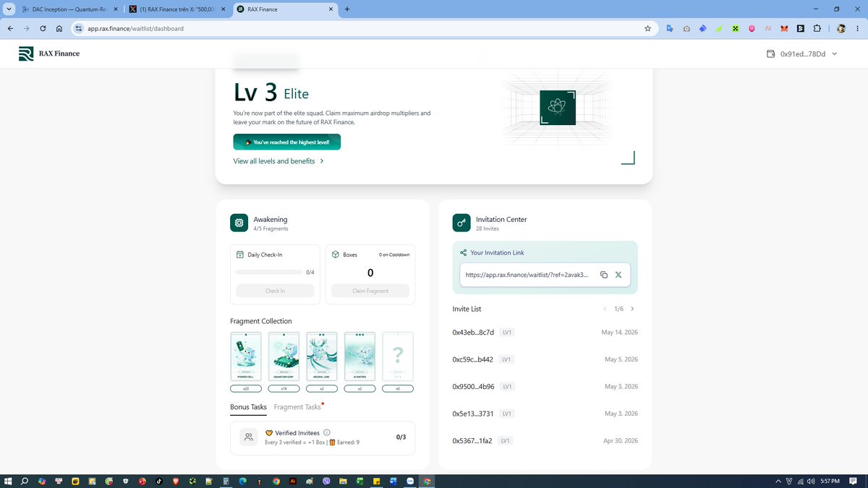Bookmark this page with the star
868x488 pixels.
tap(647, 28)
